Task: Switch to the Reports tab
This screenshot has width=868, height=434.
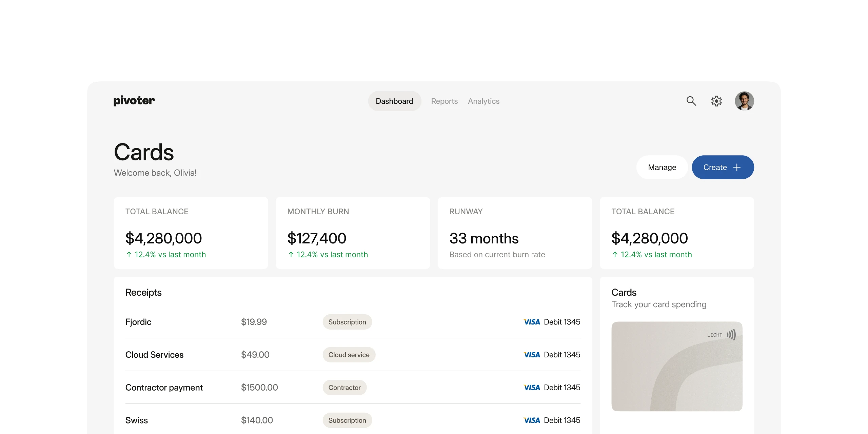Action: click(444, 101)
